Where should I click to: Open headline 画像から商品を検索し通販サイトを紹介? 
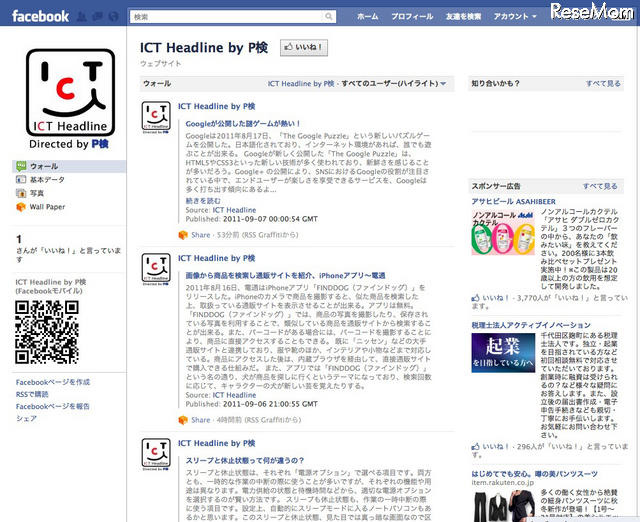[x=285, y=275]
